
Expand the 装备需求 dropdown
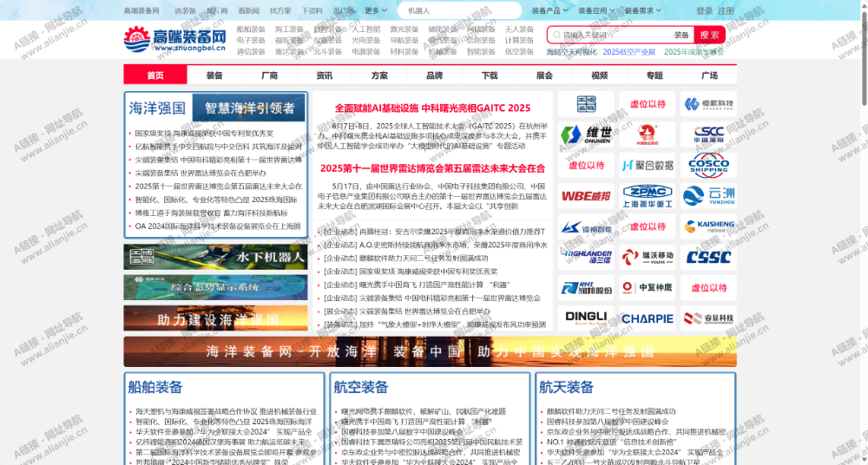(642, 10)
